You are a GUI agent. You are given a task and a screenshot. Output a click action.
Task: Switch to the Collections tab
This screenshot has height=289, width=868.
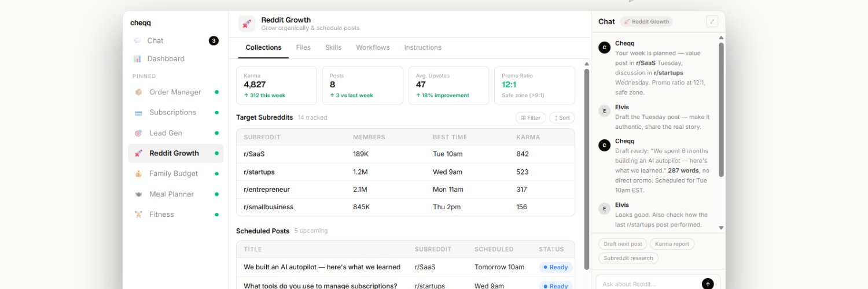coord(263,47)
